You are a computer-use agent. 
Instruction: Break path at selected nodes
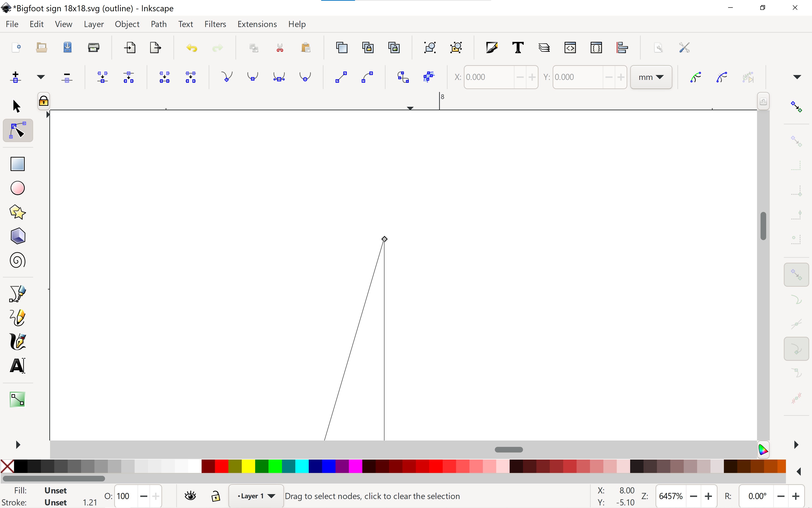tap(129, 77)
